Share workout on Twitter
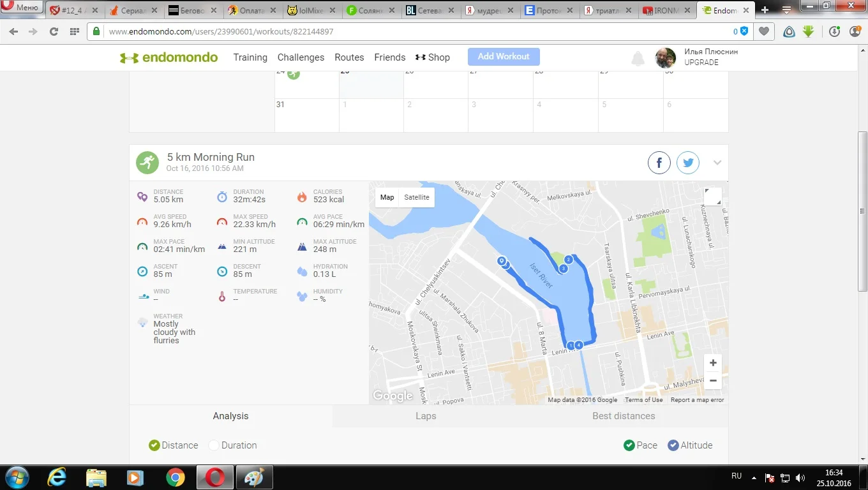Viewport: 868px width, 490px height. (688, 163)
